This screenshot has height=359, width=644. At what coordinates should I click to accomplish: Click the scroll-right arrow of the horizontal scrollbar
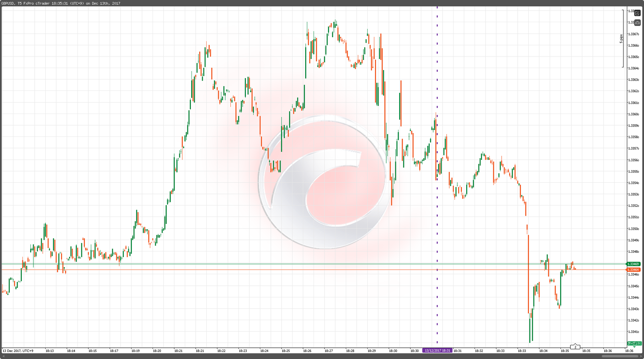point(641,356)
